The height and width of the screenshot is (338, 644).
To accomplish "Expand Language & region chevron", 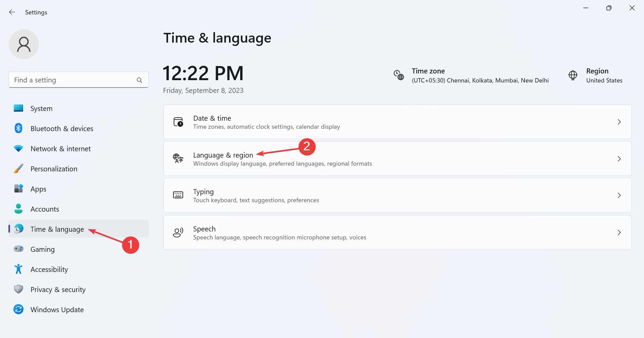I will [619, 159].
